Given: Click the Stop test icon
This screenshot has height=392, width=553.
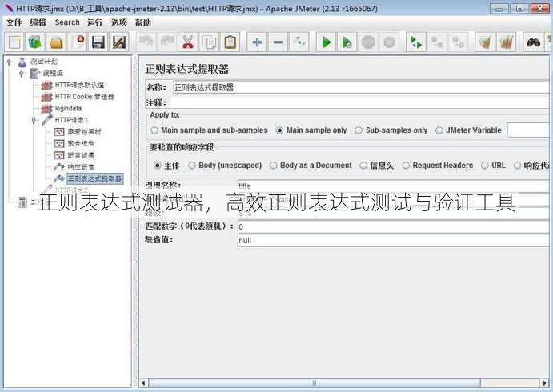Looking at the screenshot, I should (368, 42).
